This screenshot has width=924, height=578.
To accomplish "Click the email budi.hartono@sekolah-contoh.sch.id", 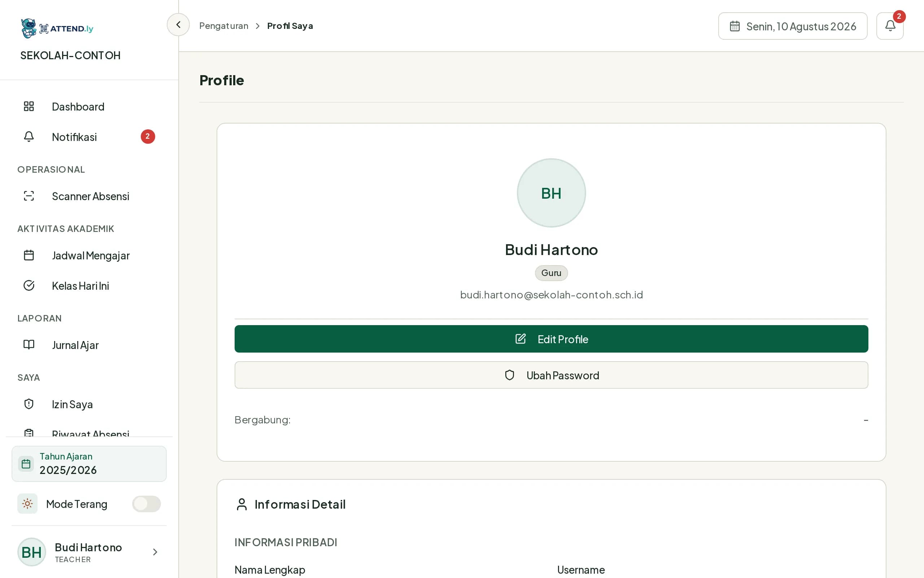I will (552, 295).
